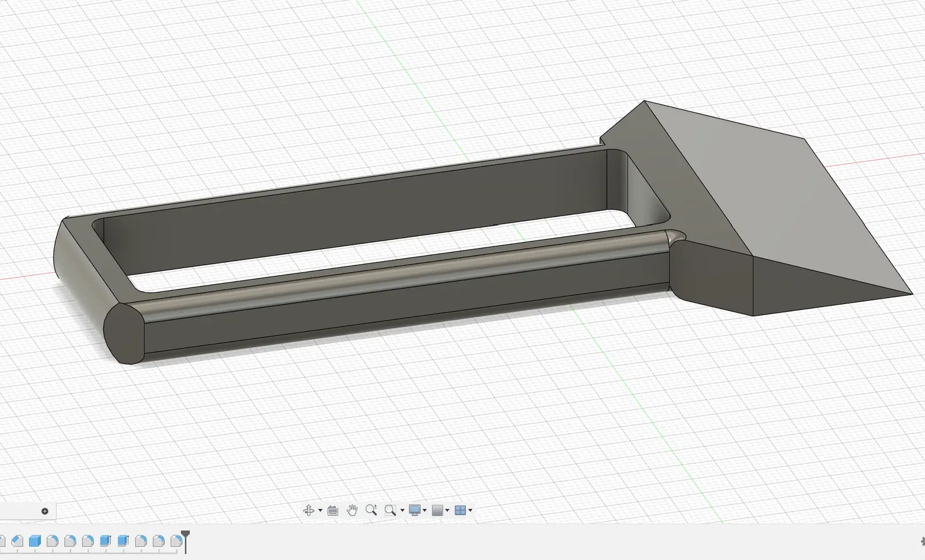Click the timeline history end marker

tap(186, 542)
